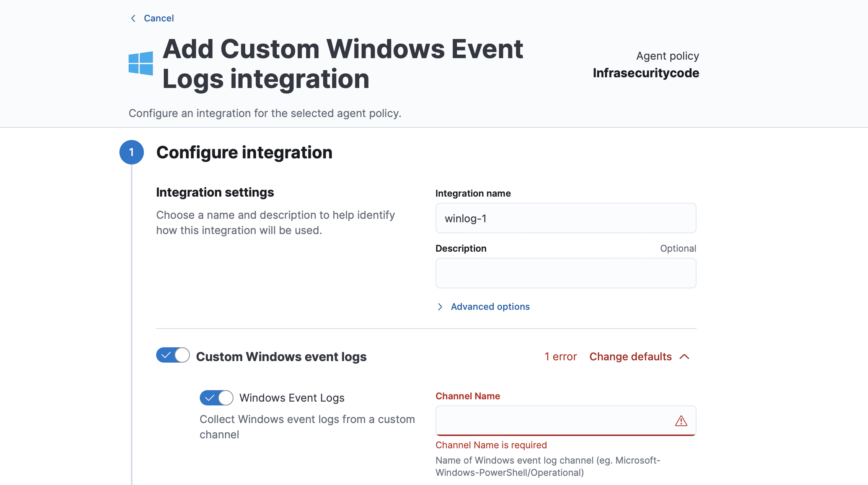Click the Infrasecuritycode agent policy name
The height and width of the screenshot is (485, 868).
pos(646,73)
